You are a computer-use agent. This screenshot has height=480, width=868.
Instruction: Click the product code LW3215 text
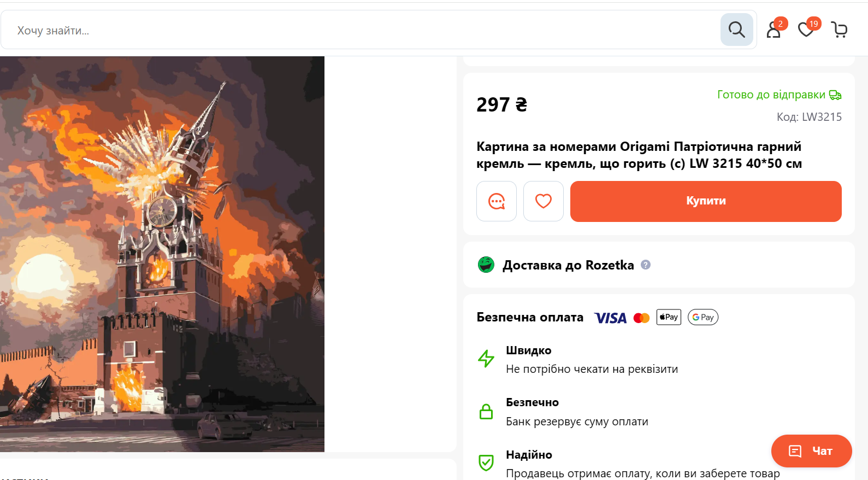click(x=809, y=117)
